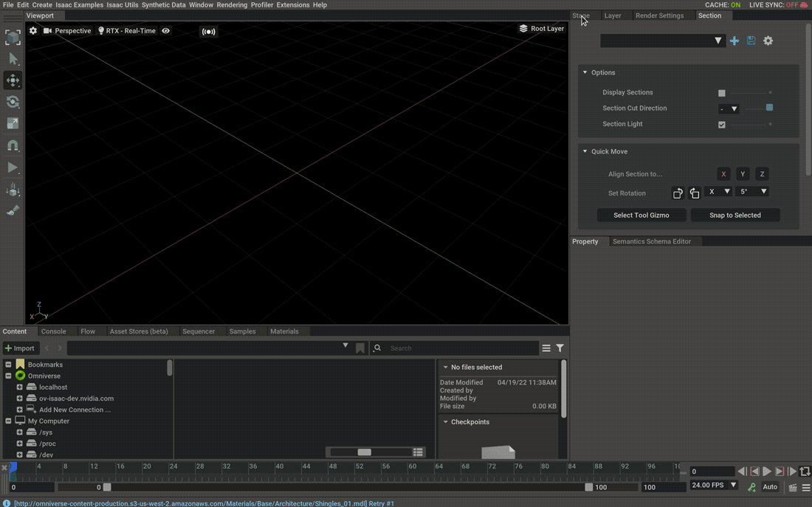Choose the Rotate tool in left toolbar
Image resolution: width=812 pixels, height=507 pixels.
pos(13,102)
